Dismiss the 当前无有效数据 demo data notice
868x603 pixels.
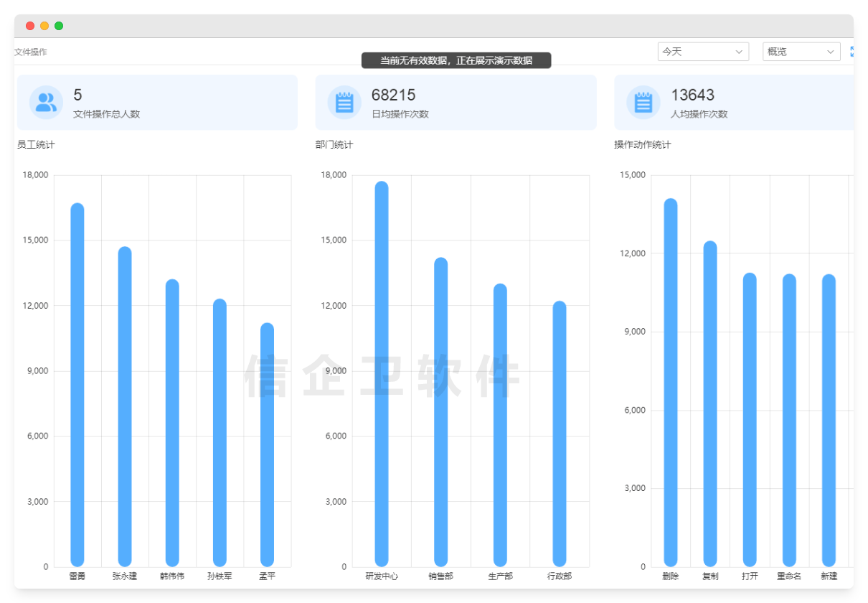point(456,60)
